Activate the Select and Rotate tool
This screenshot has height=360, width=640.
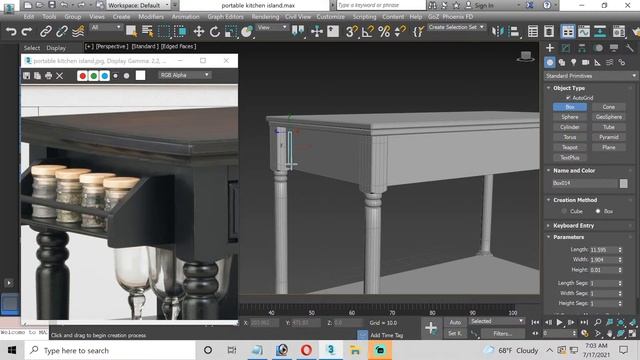pyautogui.click(x=215, y=31)
